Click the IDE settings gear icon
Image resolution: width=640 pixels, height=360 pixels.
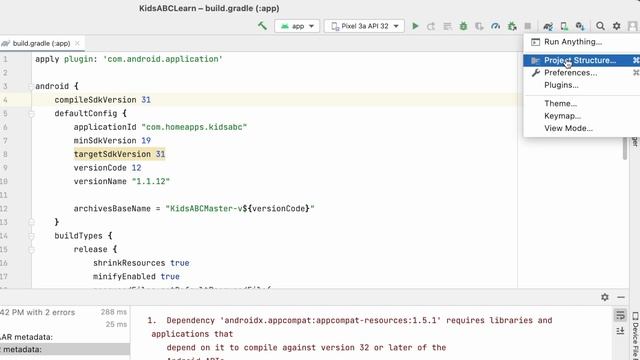point(616,26)
